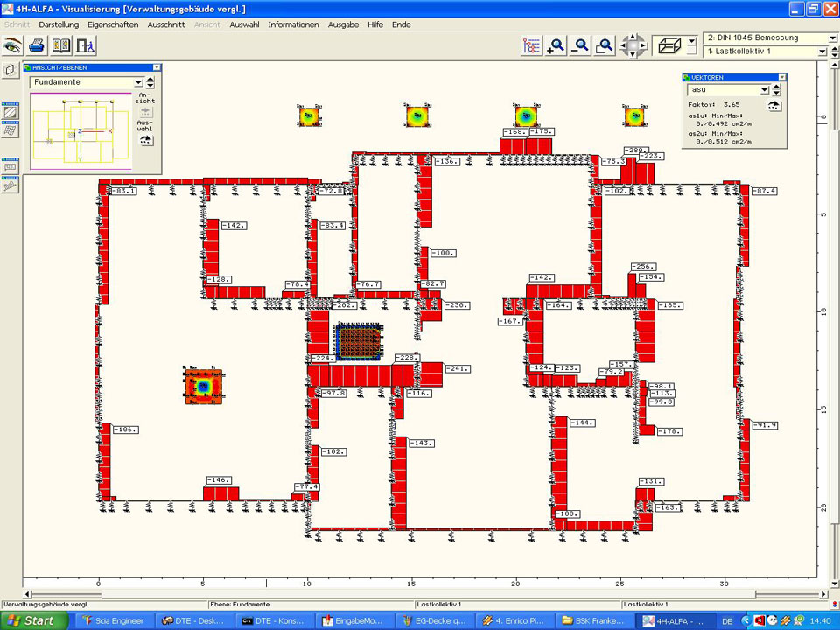The image size is (840, 630).
Task: Click the 3D wireframe box view icon
Action: click(669, 45)
